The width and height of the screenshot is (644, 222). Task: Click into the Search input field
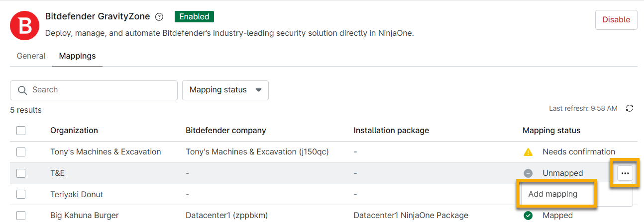(x=100, y=90)
